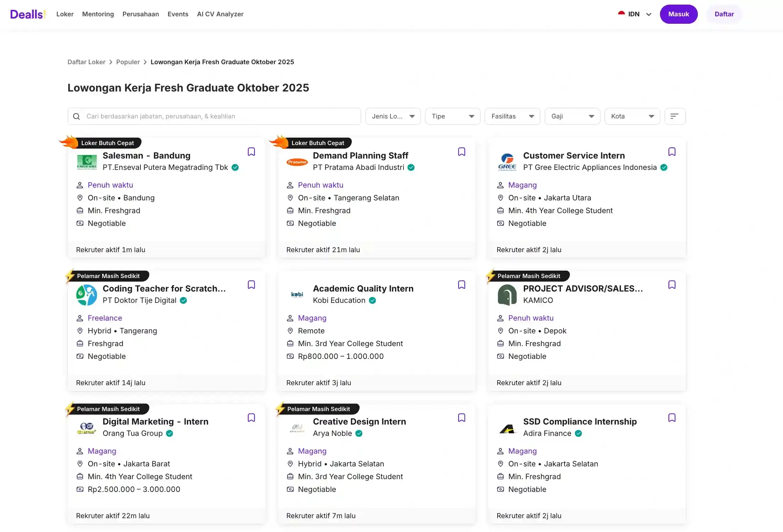The width and height of the screenshot is (783, 532).
Task: Click the sort/filter lines icon
Action: click(x=674, y=116)
